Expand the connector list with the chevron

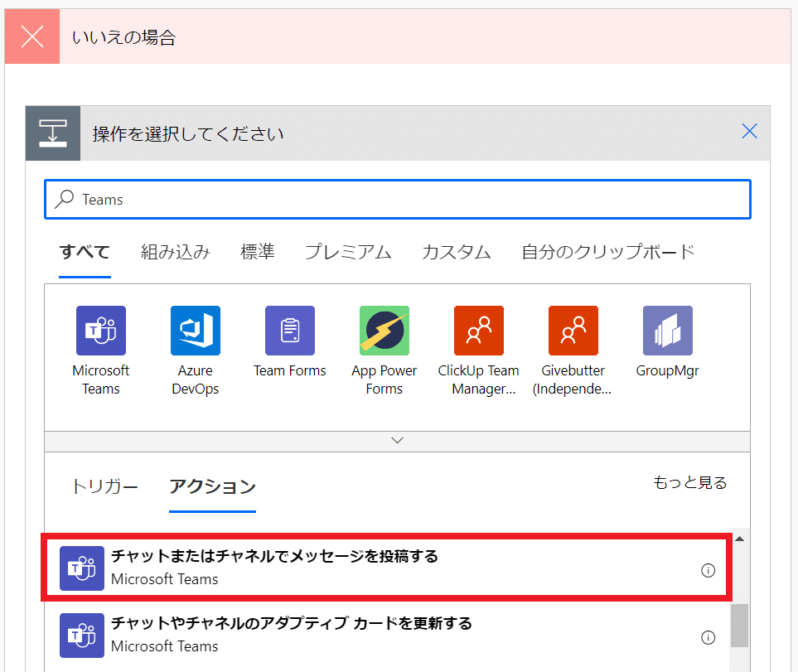[398, 441]
